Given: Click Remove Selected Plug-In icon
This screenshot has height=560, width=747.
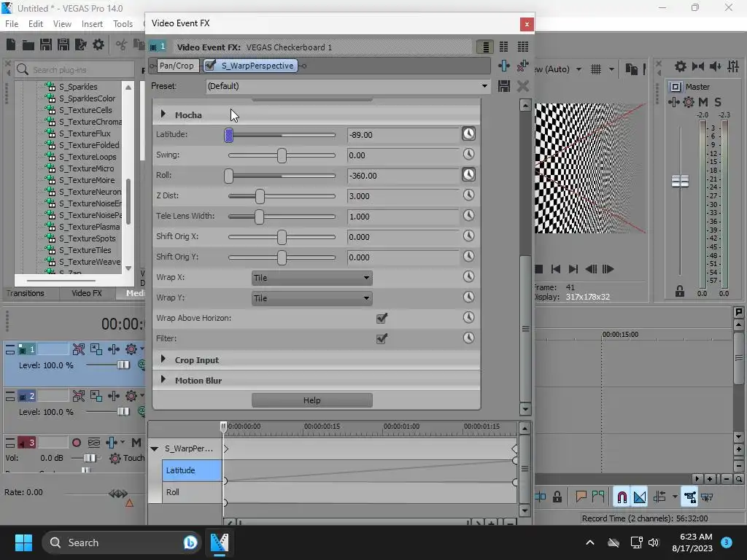Looking at the screenshot, I should pyautogui.click(x=522, y=66).
